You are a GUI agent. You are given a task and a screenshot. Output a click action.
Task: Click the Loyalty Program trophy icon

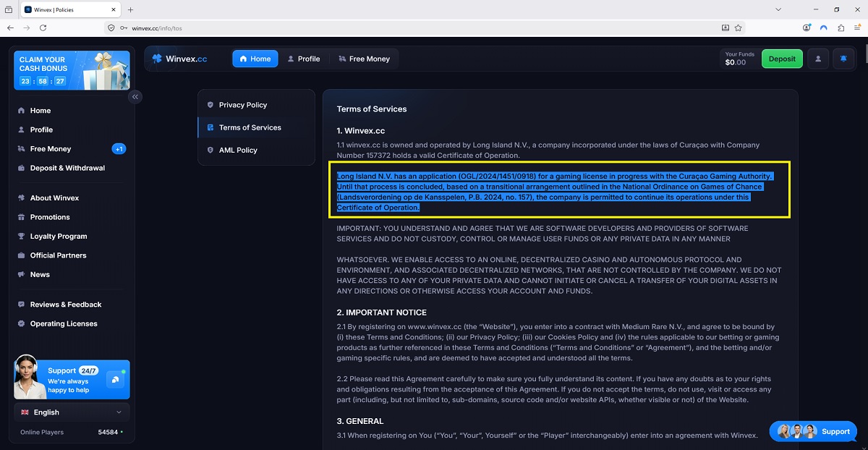(x=22, y=236)
